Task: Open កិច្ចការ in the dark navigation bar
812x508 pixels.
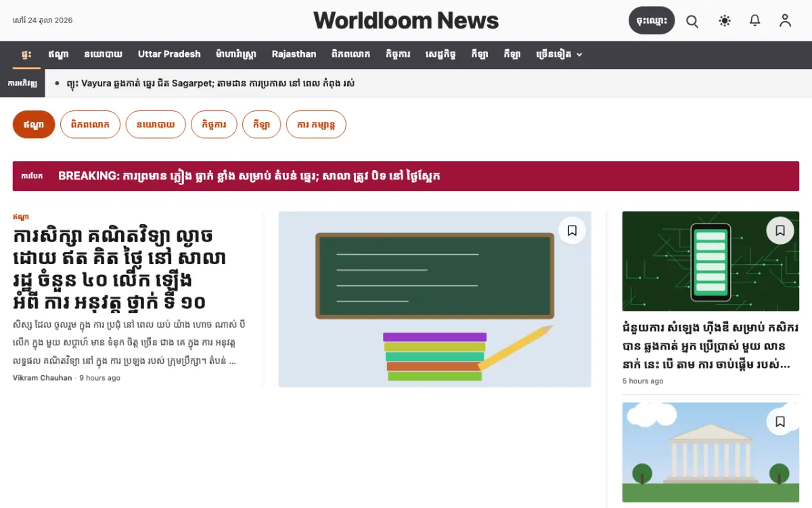Action: (x=398, y=54)
